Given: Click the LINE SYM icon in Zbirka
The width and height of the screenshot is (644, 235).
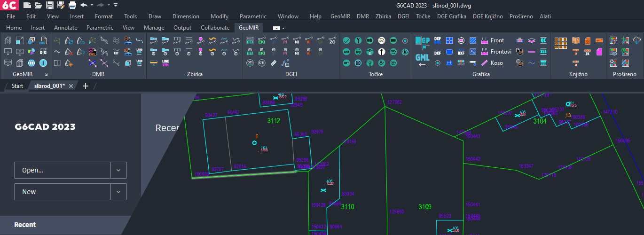Looking at the screenshot, I should coord(165,63).
